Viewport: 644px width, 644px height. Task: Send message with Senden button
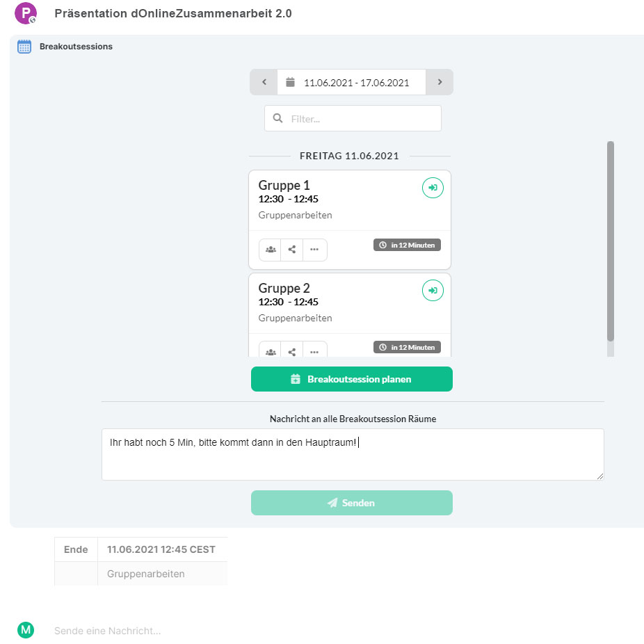(x=352, y=502)
